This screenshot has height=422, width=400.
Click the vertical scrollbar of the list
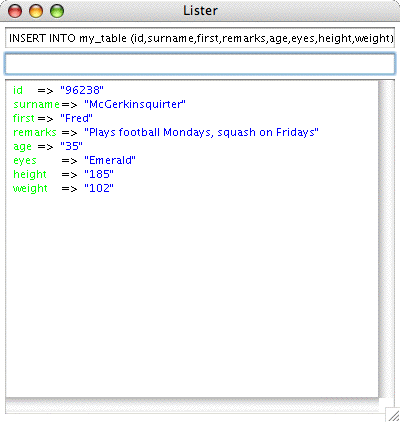click(x=386, y=239)
